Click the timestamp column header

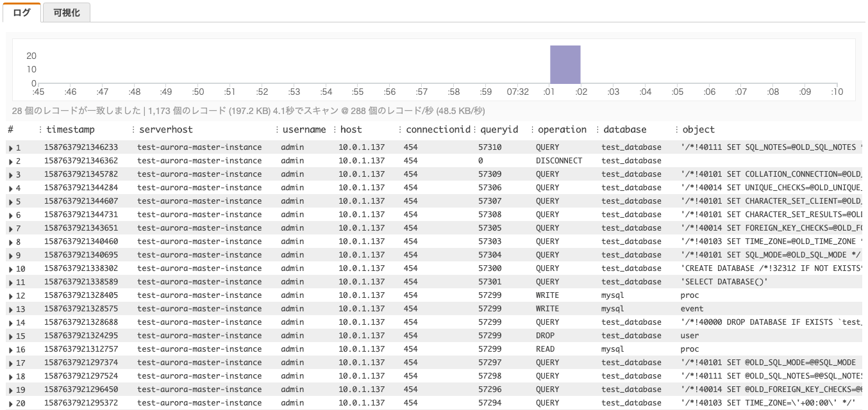pos(71,129)
